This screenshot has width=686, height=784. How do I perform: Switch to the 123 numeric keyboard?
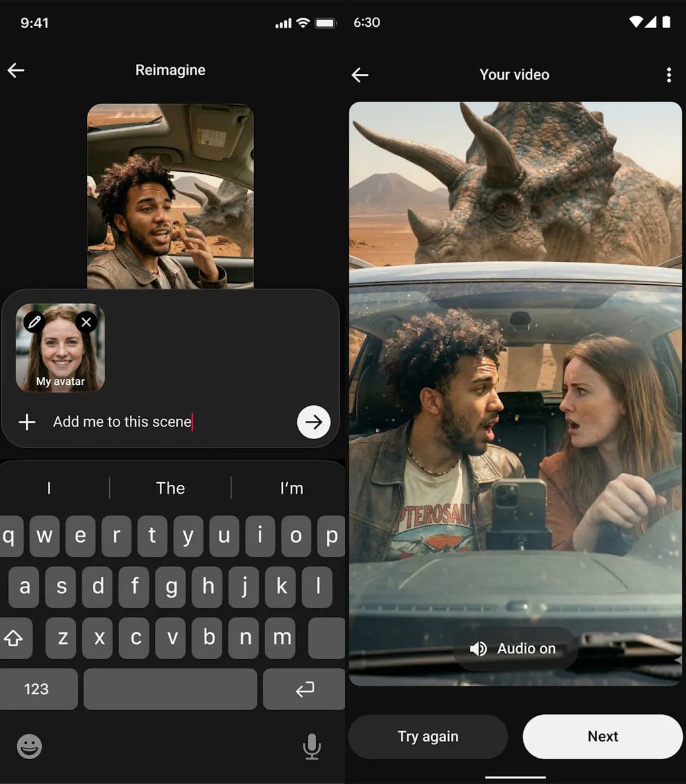point(37,689)
